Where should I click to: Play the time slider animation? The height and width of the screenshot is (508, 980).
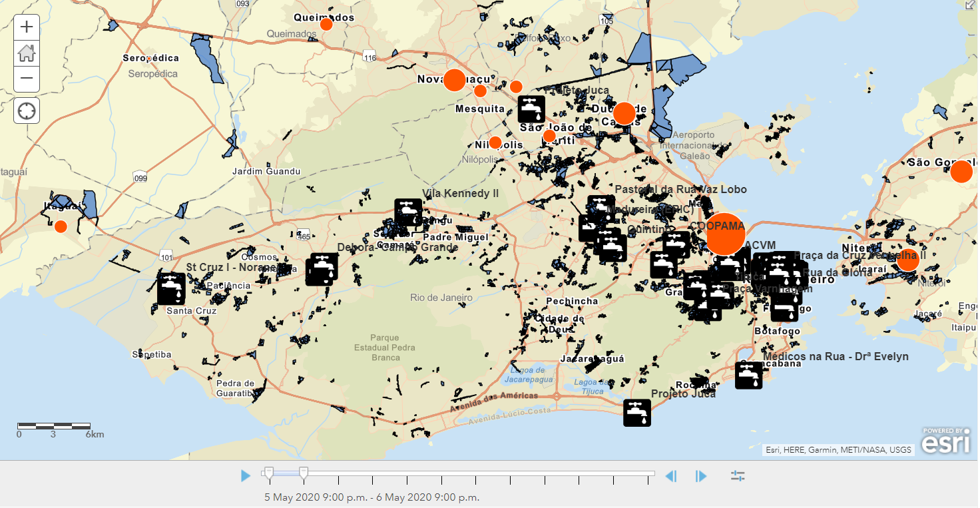[x=246, y=476]
